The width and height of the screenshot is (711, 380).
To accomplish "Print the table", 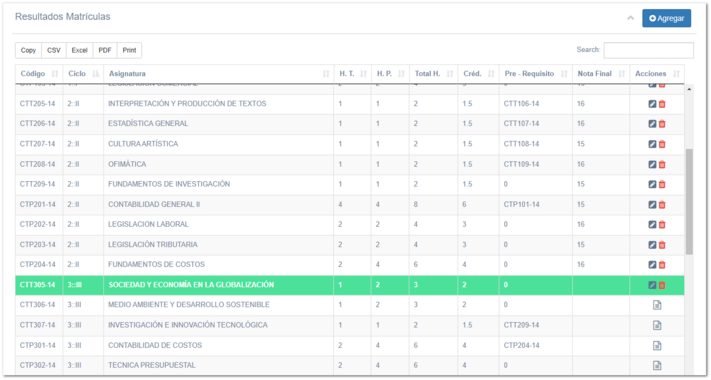I will click(129, 50).
